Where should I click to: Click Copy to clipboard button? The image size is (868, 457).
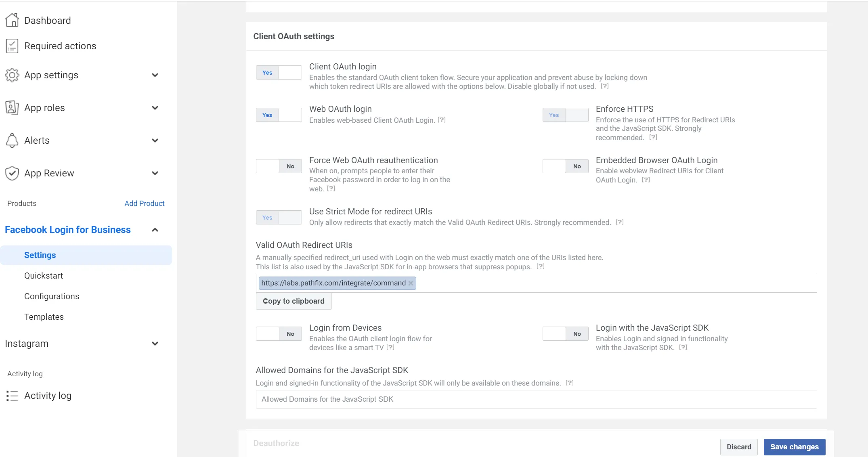pos(294,301)
